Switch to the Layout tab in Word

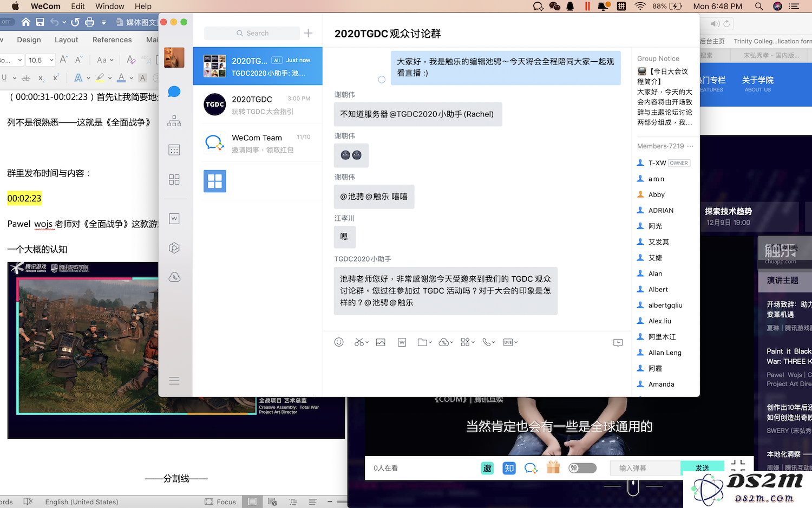67,40
